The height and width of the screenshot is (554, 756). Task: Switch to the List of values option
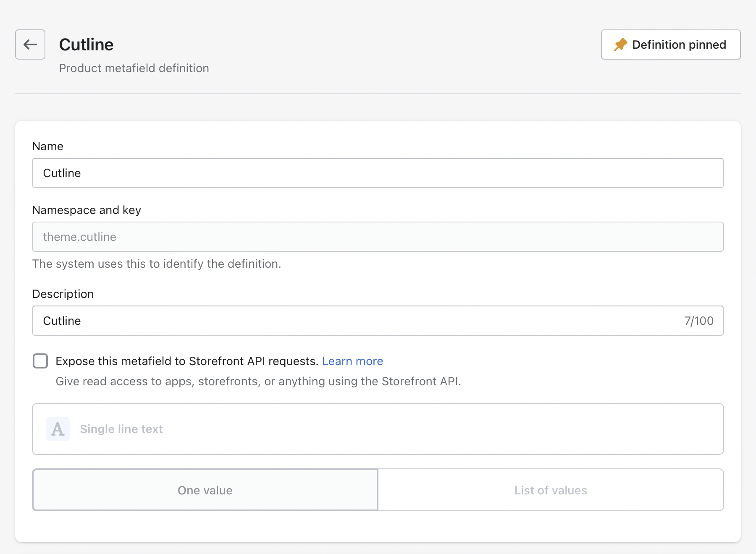coord(551,490)
